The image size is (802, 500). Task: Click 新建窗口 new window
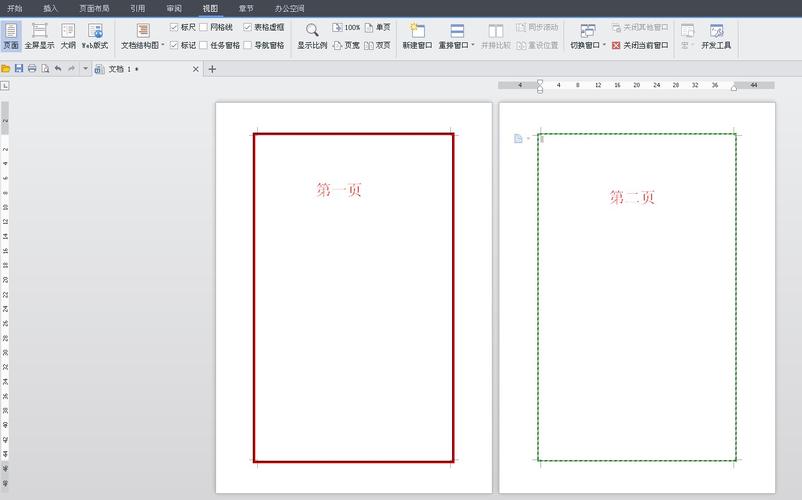(417, 36)
